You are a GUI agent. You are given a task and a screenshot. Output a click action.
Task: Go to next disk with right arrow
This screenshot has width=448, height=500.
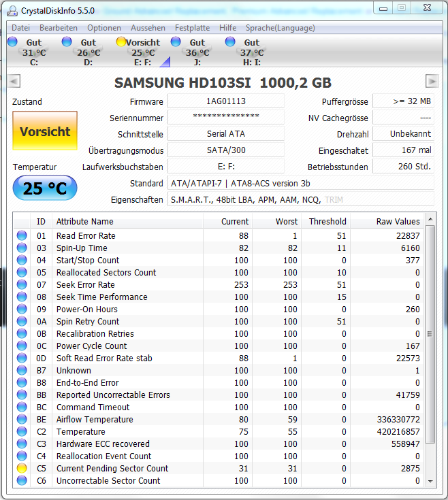(432, 81)
